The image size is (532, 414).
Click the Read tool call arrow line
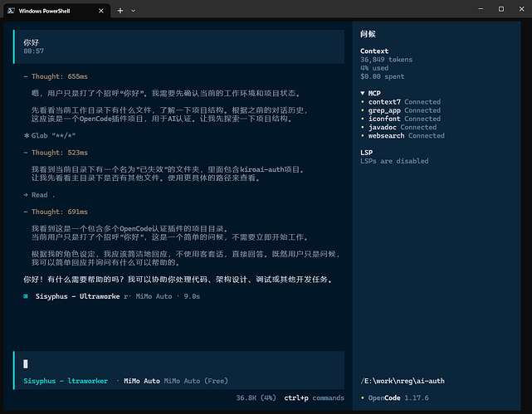[39, 195]
